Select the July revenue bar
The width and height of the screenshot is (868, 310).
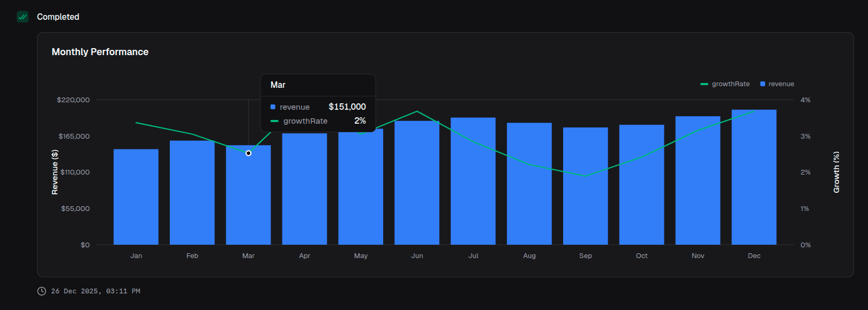tap(473, 181)
